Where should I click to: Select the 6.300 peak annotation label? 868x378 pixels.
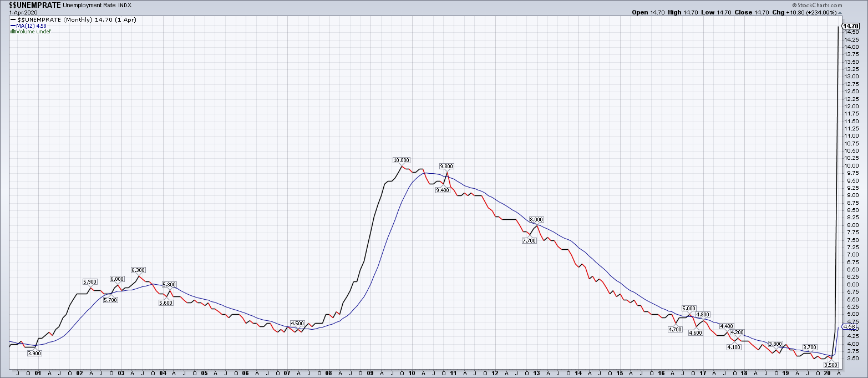tap(138, 270)
